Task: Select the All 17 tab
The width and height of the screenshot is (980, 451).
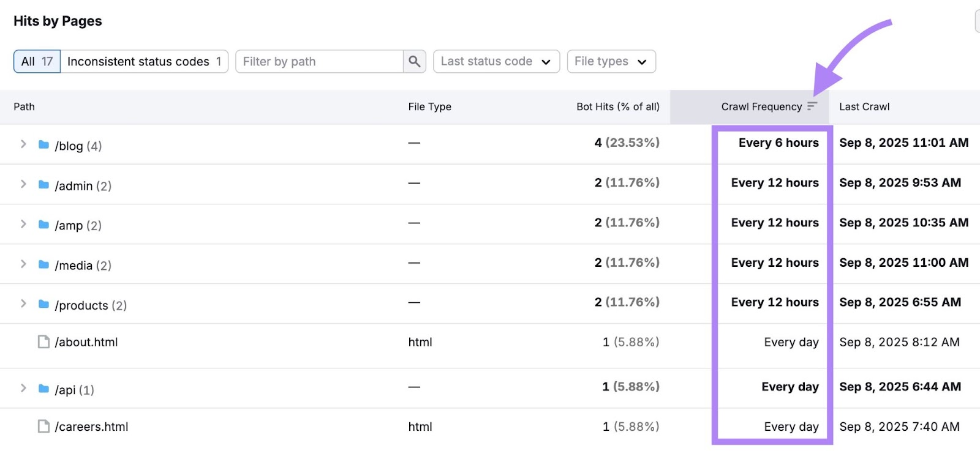Action: 37,61
